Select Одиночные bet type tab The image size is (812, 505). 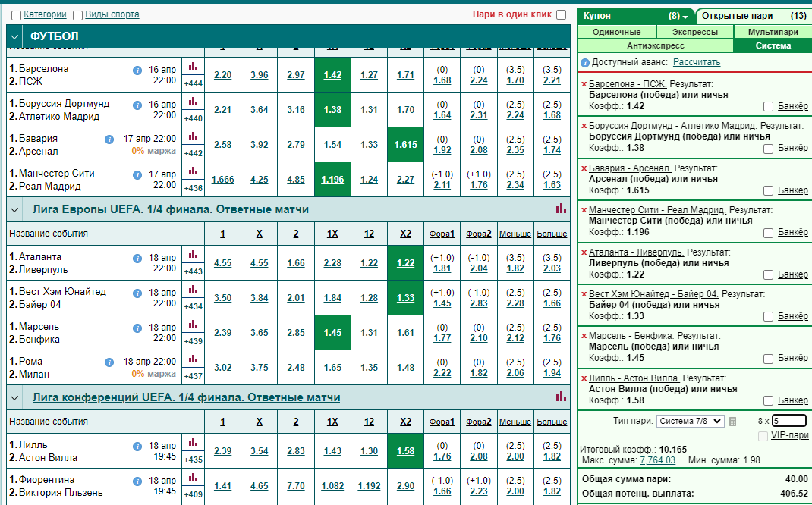(x=616, y=32)
